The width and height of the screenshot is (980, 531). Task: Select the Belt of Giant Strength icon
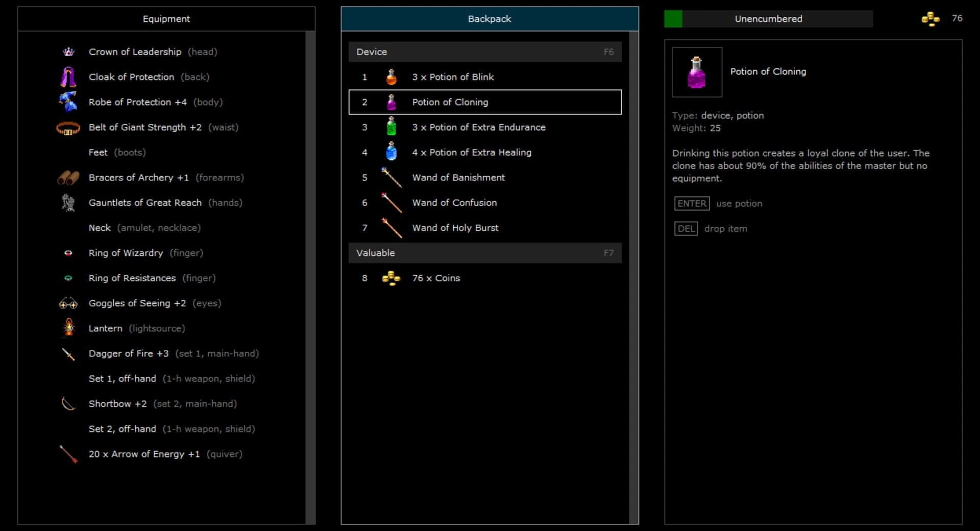pyautogui.click(x=68, y=127)
